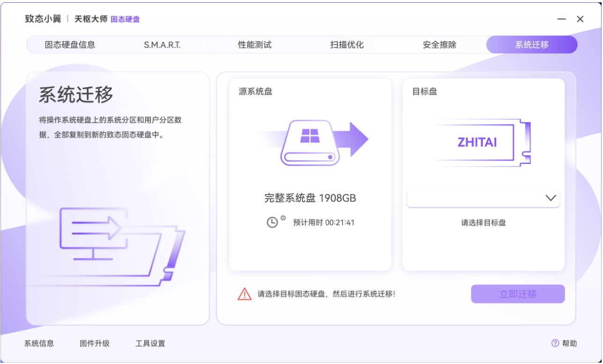The image size is (603, 364).
Task: Open the 固态硬盘信息 tab
Action: tap(70, 44)
